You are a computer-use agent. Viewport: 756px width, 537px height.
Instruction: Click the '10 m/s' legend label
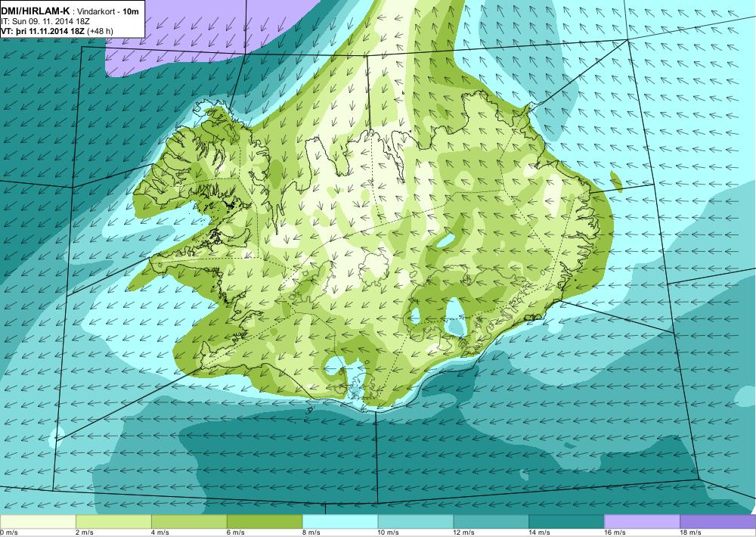(388, 532)
